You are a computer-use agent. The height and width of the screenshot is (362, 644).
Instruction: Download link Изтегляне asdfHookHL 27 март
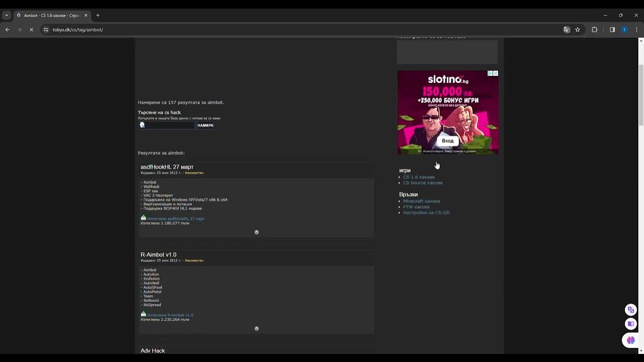click(x=176, y=219)
